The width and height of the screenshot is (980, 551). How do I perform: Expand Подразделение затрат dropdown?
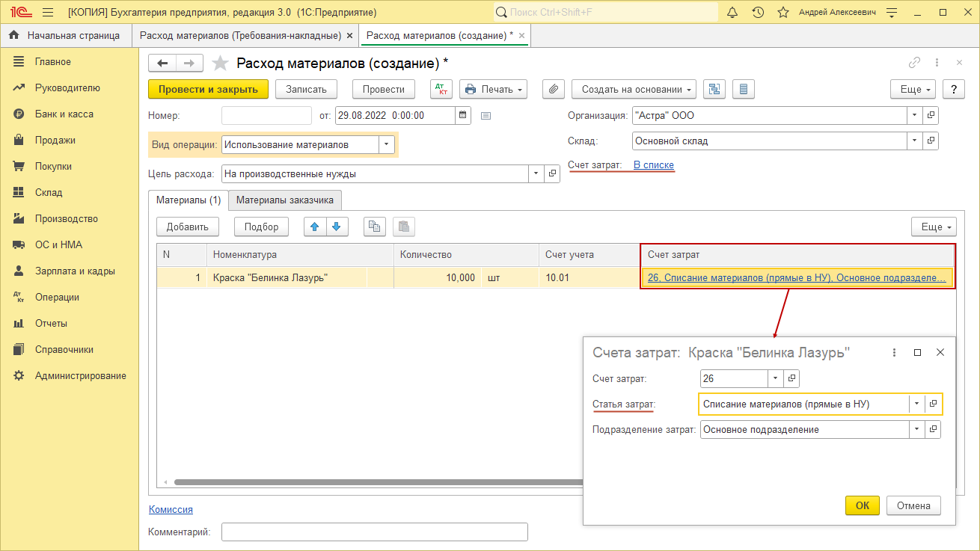pos(917,429)
